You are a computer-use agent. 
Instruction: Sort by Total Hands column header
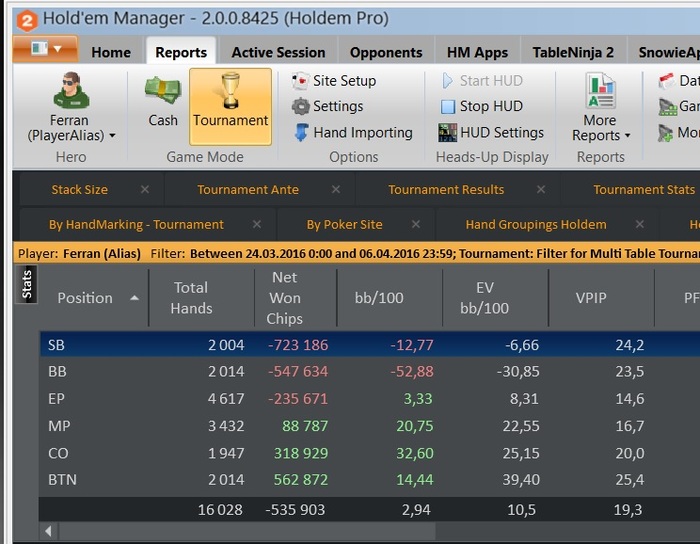point(191,298)
